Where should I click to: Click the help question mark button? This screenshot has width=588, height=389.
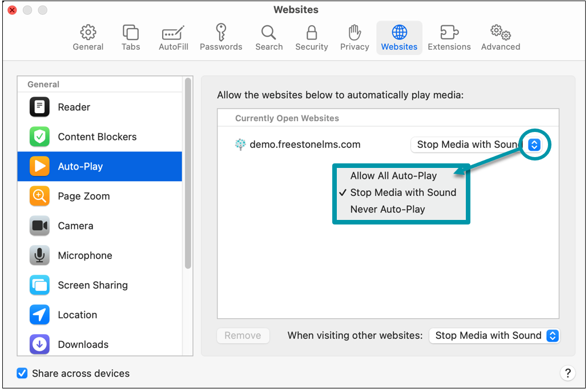click(x=568, y=373)
